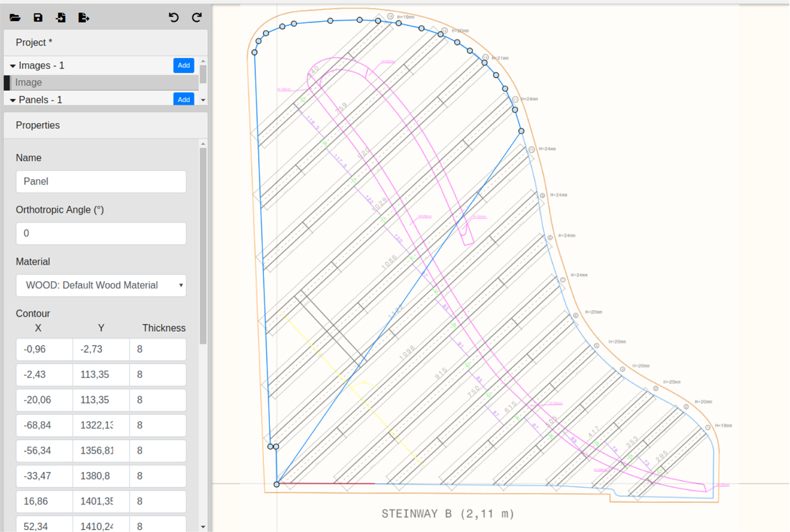
Task: Edit the contour Y cell with value -2,73
Action: (x=101, y=350)
